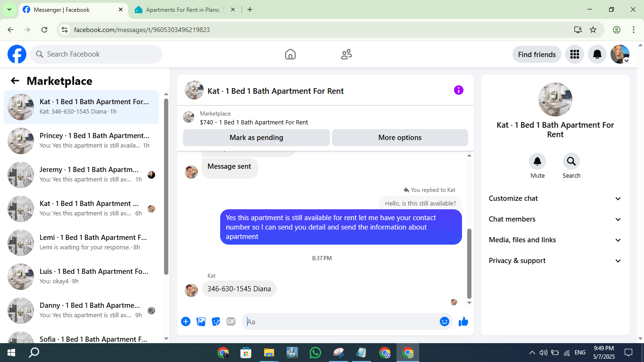The height and width of the screenshot is (362, 644).
Task: Bookmark this page with star icon
Action: click(x=593, y=30)
